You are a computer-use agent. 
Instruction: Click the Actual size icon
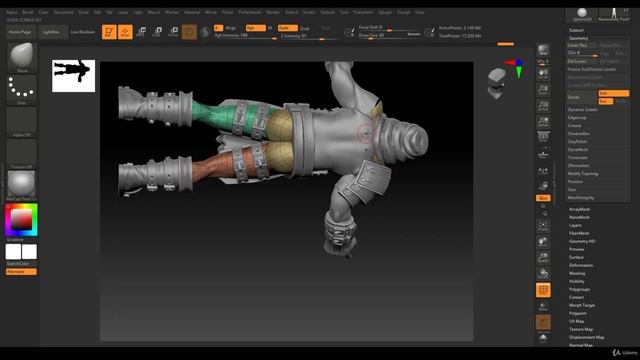pos(543,106)
